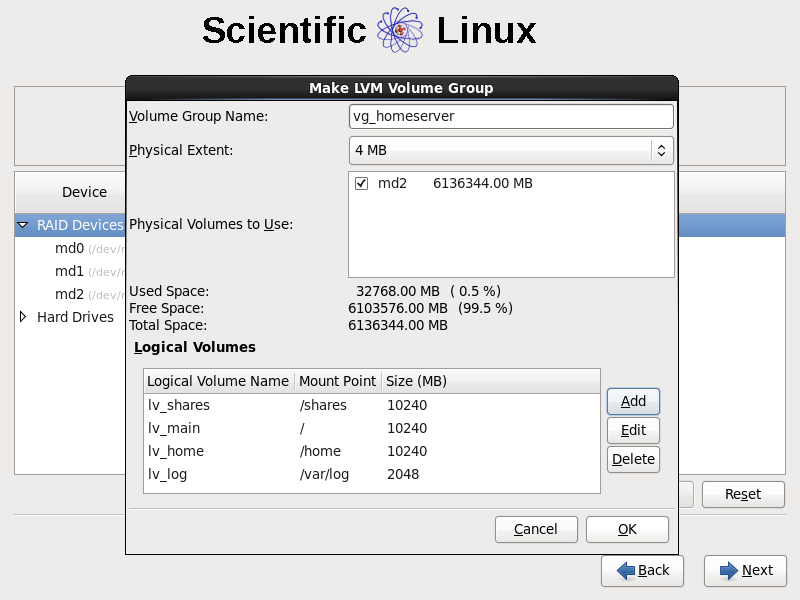Click the Reset button
This screenshot has width=800, height=600.
742,494
